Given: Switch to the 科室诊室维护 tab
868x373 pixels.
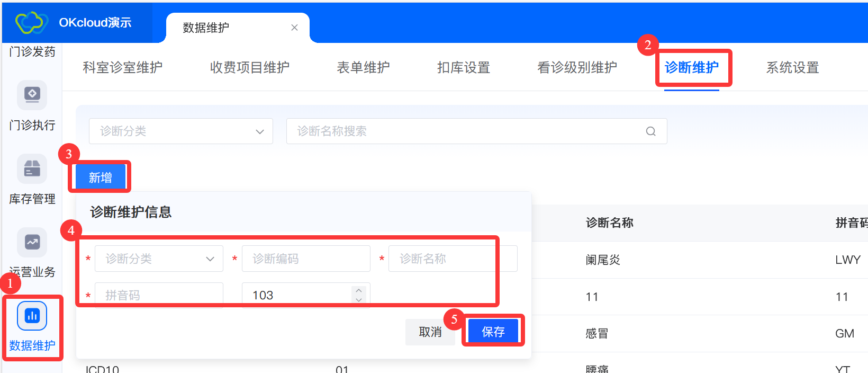Looking at the screenshot, I should pyautogui.click(x=122, y=68).
